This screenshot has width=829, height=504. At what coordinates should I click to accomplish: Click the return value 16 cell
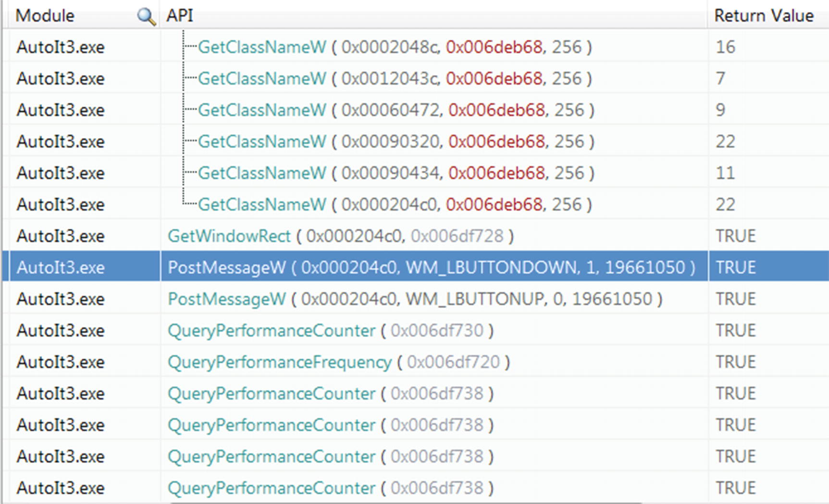point(725,47)
